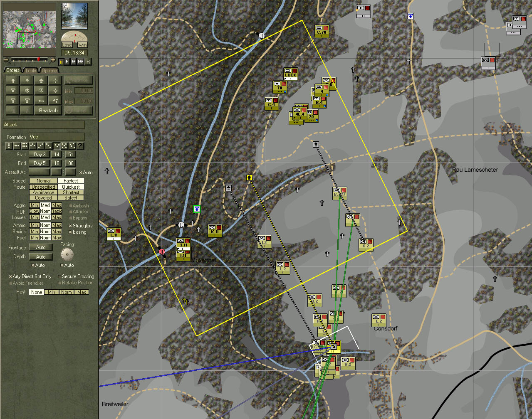Screen dimensions: 532x419
Task: Set Route to Shortest
Action: click(x=71, y=192)
